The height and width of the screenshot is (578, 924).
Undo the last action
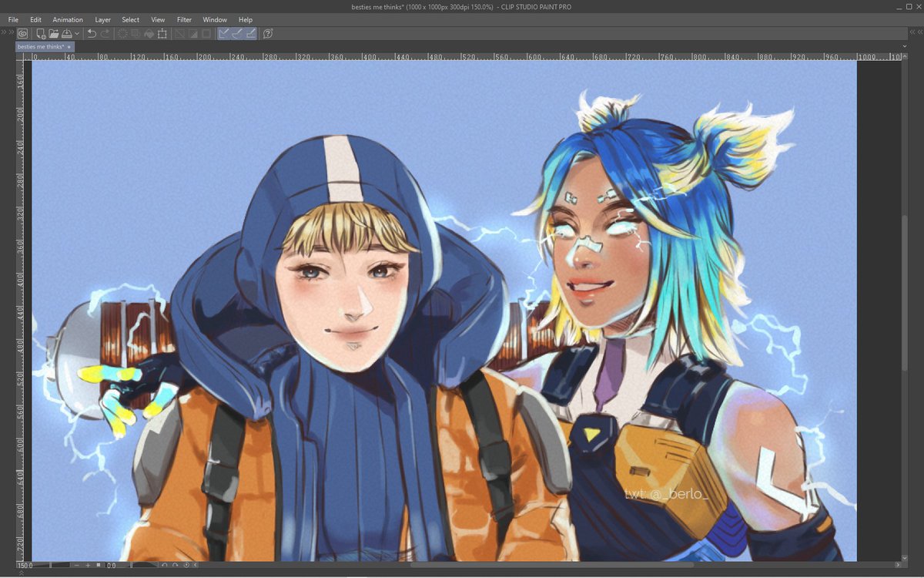coord(92,33)
